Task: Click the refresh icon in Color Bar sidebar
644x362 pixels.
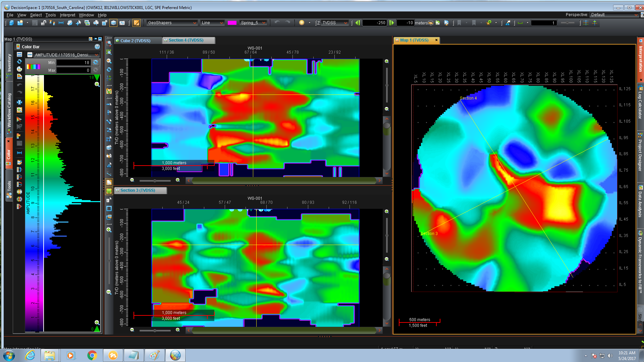Action: point(19,62)
